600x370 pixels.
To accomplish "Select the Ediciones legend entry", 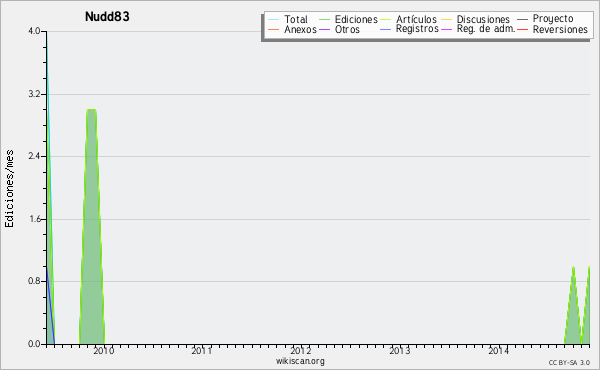I will tap(356, 19).
